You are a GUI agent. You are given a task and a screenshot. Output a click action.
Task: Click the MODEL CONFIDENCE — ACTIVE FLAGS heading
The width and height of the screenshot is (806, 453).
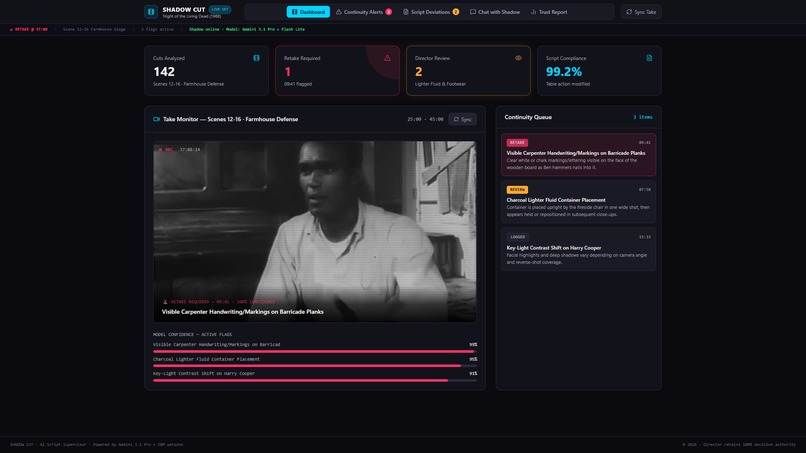point(192,334)
